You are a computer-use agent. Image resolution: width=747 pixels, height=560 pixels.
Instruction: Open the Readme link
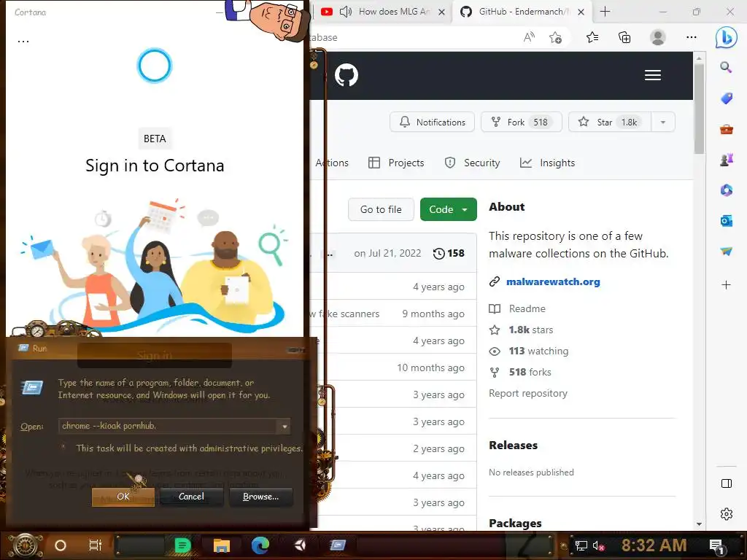point(527,308)
